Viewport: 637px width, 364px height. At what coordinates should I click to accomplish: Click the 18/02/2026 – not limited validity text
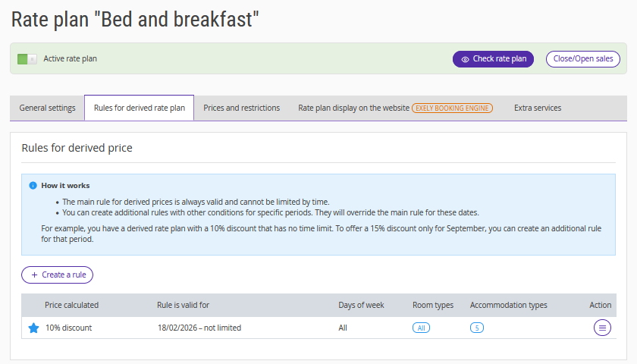[199, 328]
